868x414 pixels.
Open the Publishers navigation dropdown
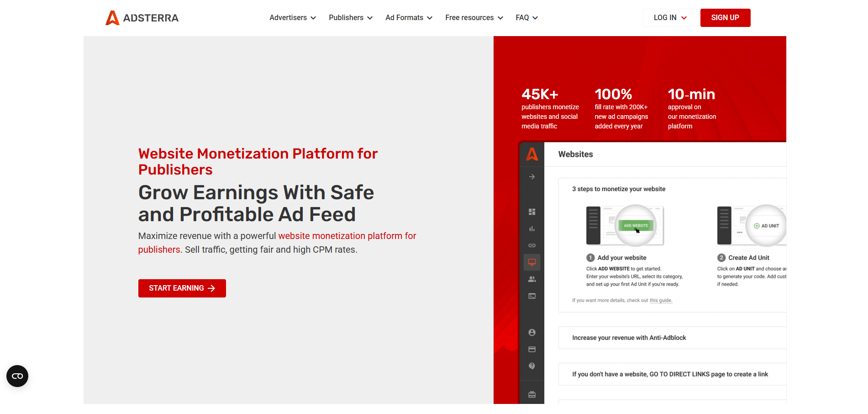(350, 18)
